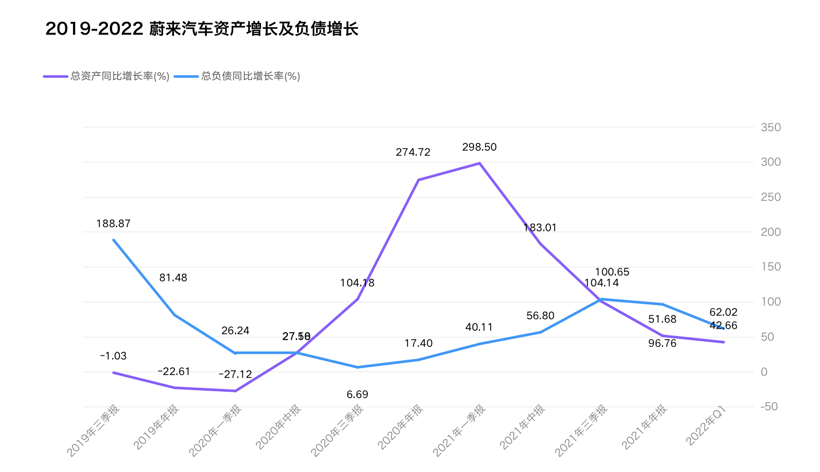The image size is (820, 472).
Task: Click the 2020年年报 axis label
Action: tap(401, 427)
